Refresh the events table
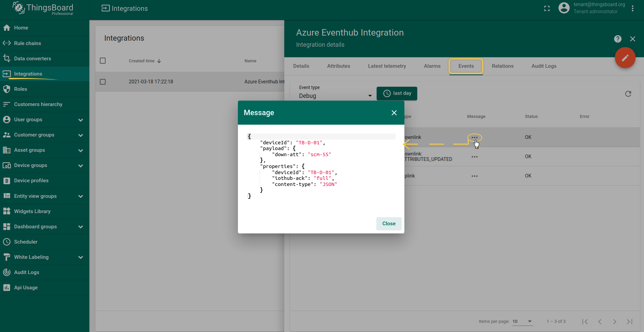 628,94
